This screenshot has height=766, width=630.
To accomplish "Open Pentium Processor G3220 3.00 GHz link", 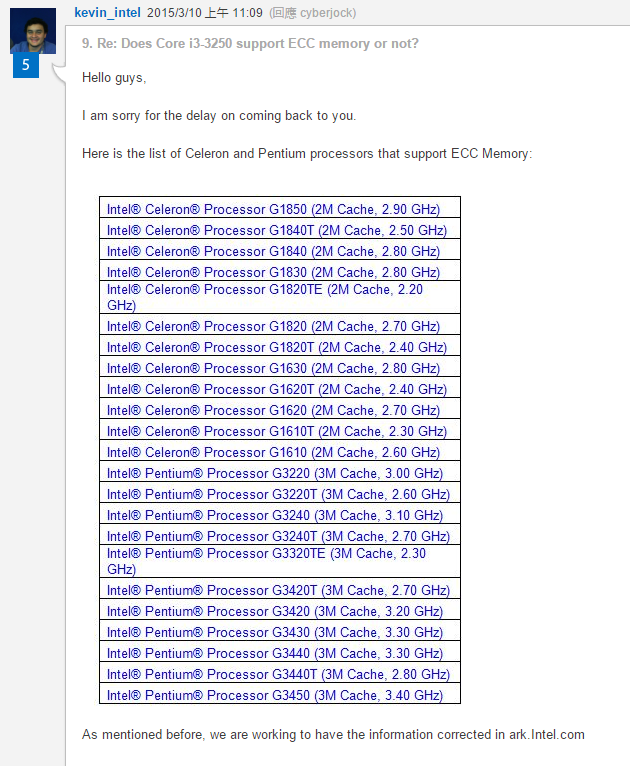I will point(275,473).
